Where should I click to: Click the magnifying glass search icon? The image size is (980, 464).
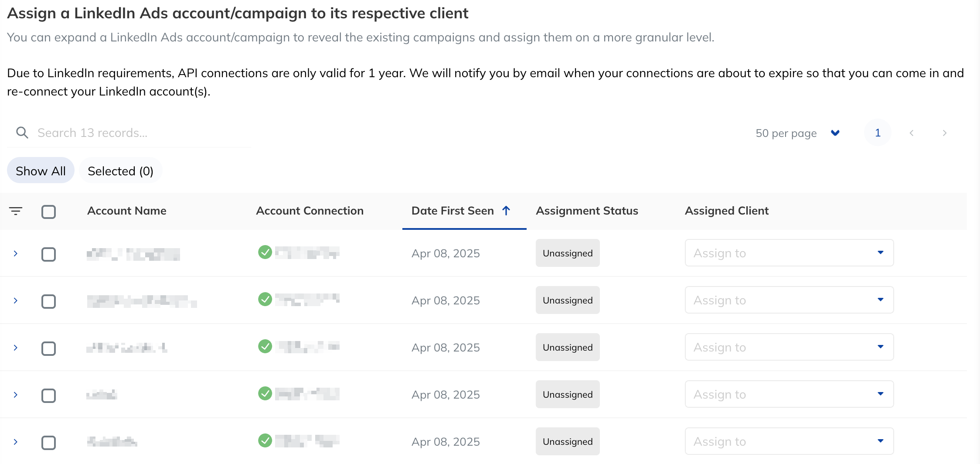click(x=22, y=133)
